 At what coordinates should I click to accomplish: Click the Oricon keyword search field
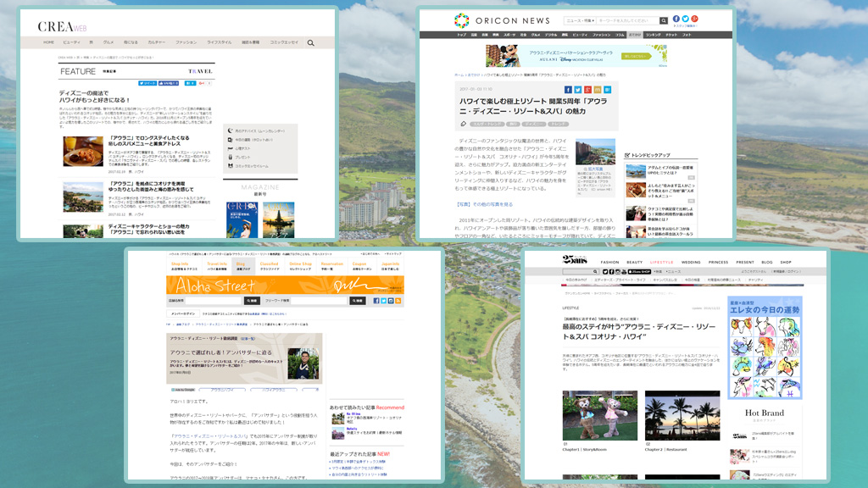pyautogui.click(x=628, y=20)
